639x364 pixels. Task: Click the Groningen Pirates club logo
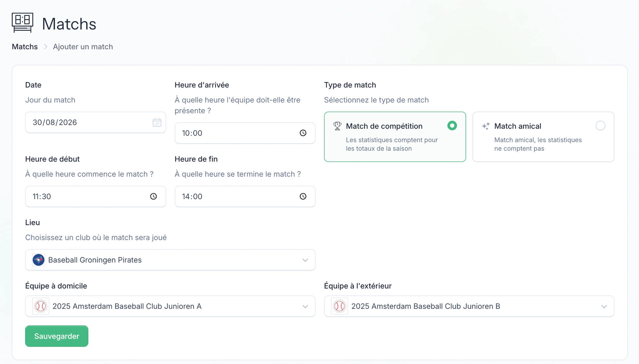tap(39, 260)
